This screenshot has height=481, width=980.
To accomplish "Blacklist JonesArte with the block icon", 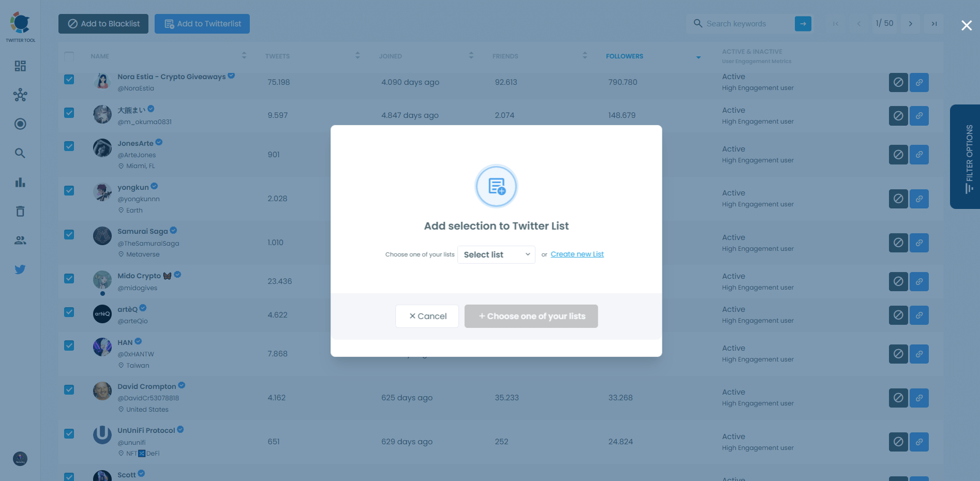I will 898,155.
